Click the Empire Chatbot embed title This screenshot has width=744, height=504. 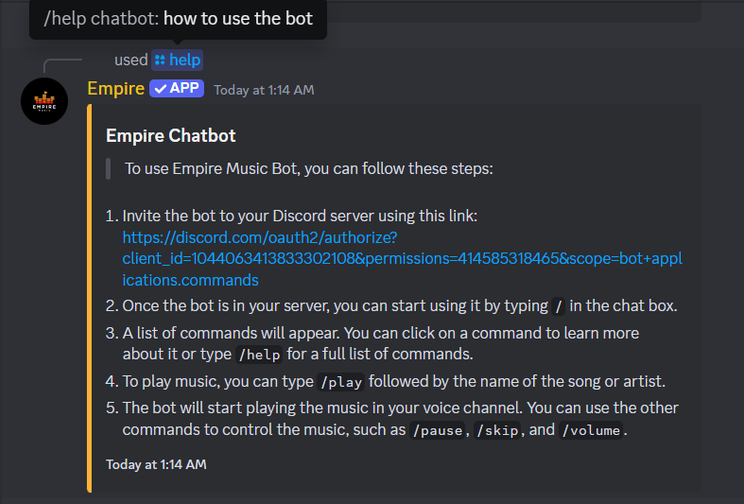point(171,136)
